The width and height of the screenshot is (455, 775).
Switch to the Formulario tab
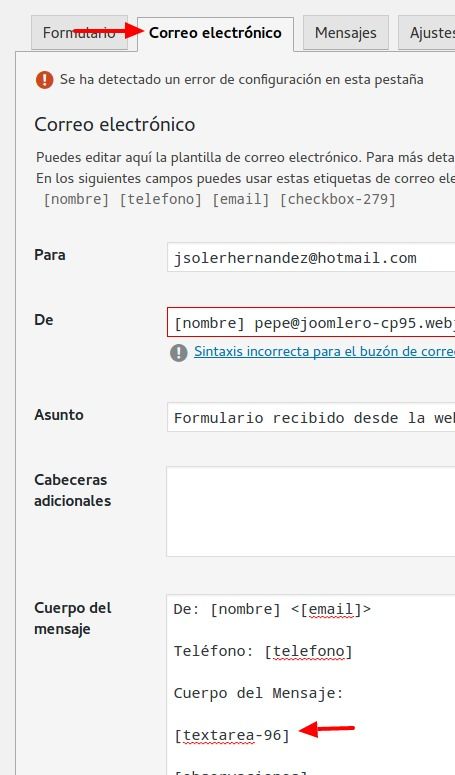click(x=79, y=33)
